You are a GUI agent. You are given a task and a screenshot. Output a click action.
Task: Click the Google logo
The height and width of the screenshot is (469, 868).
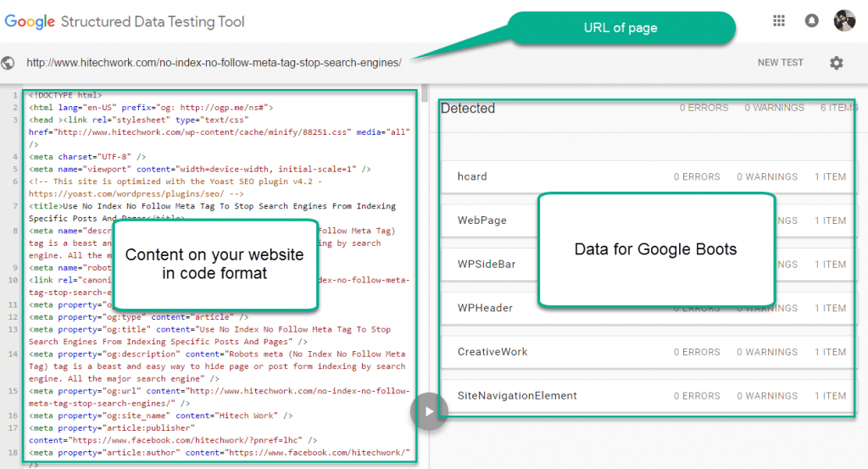pos(30,22)
